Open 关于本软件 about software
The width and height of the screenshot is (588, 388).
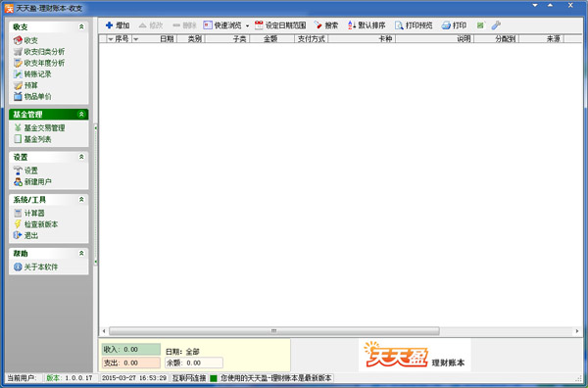(35, 267)
